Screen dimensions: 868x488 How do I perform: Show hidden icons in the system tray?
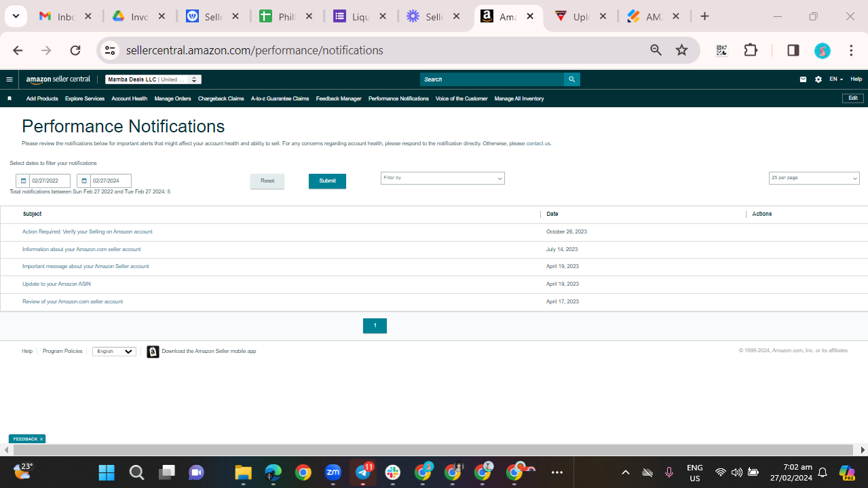coord(626,472)
